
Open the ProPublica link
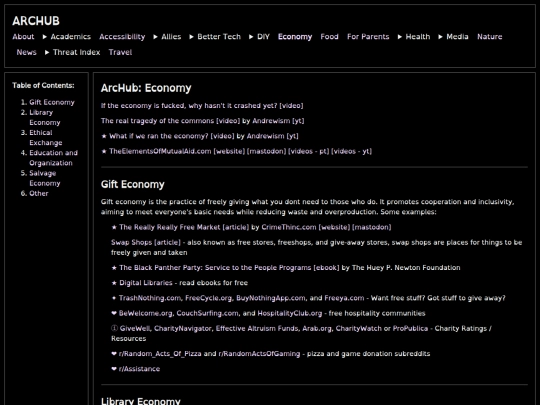(411, 329)
